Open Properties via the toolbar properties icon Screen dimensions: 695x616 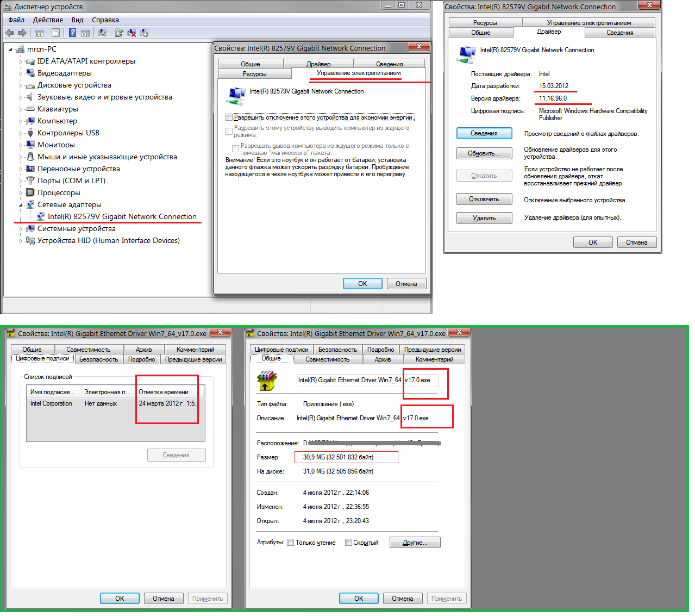click(55, 33)
